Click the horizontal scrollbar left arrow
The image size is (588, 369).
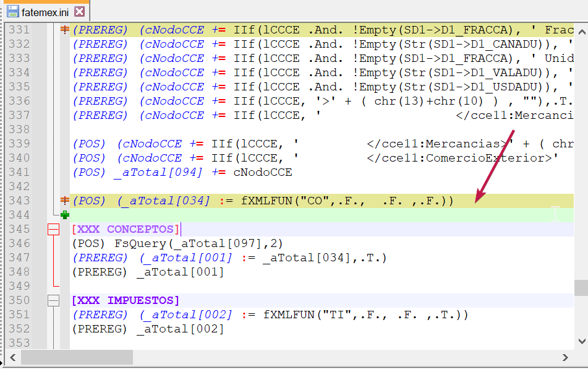click(13, 357)
